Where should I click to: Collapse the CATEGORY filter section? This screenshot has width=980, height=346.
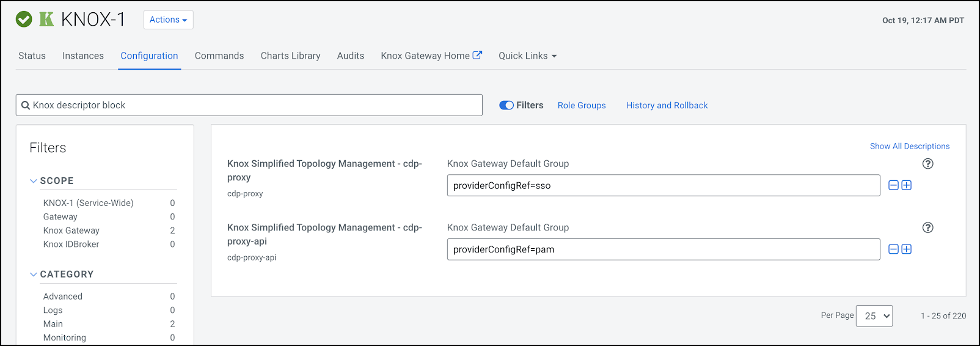(x=34, y=274)
